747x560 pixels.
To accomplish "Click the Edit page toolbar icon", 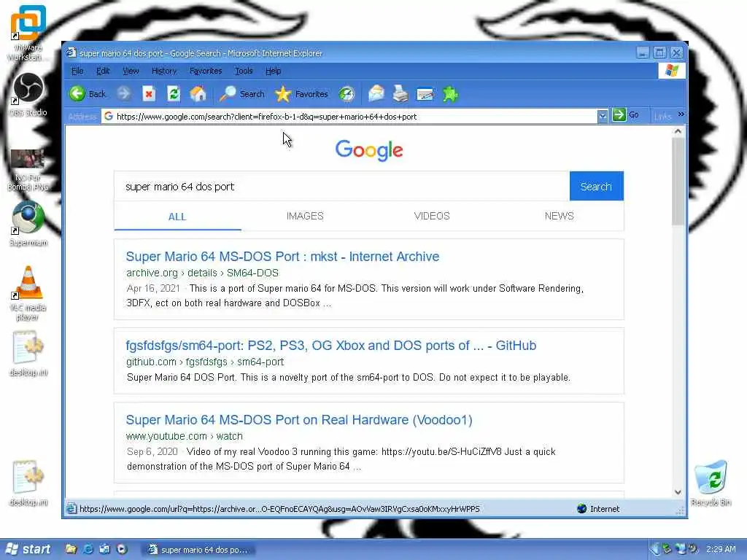I will pos(425,94).
